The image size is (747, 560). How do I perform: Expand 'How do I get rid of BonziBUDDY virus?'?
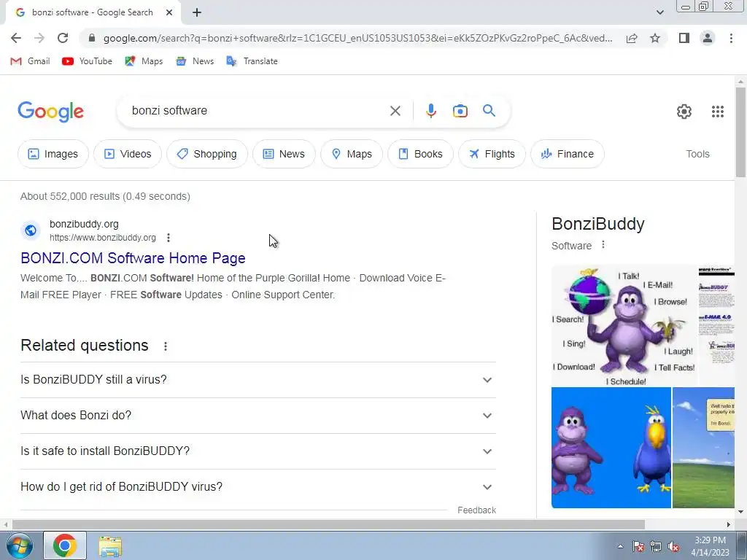[x=258, y=487]
